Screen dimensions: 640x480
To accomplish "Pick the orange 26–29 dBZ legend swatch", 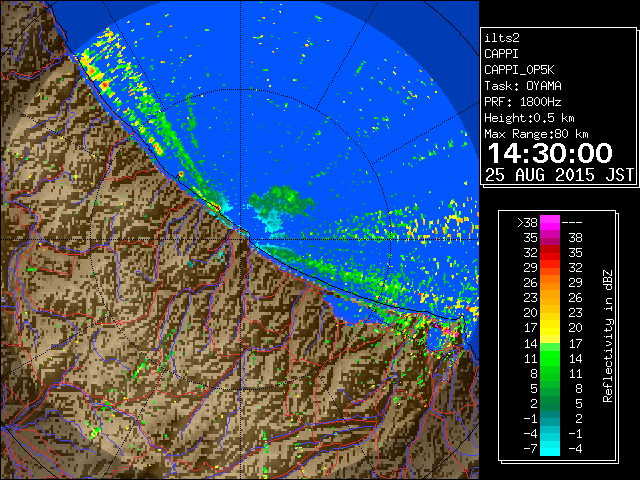I will (550, 282).
